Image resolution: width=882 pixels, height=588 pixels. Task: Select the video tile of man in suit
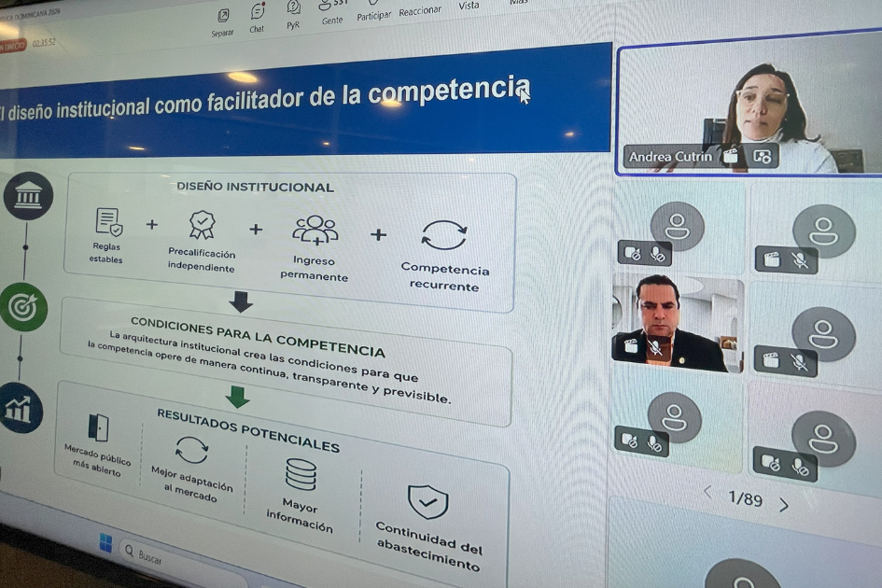pos(678,323)
